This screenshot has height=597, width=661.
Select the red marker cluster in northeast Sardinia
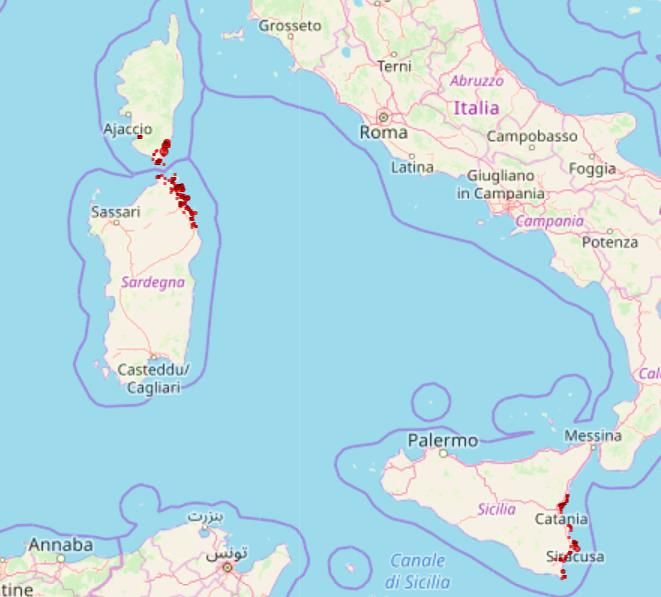(x=181, y=200)
